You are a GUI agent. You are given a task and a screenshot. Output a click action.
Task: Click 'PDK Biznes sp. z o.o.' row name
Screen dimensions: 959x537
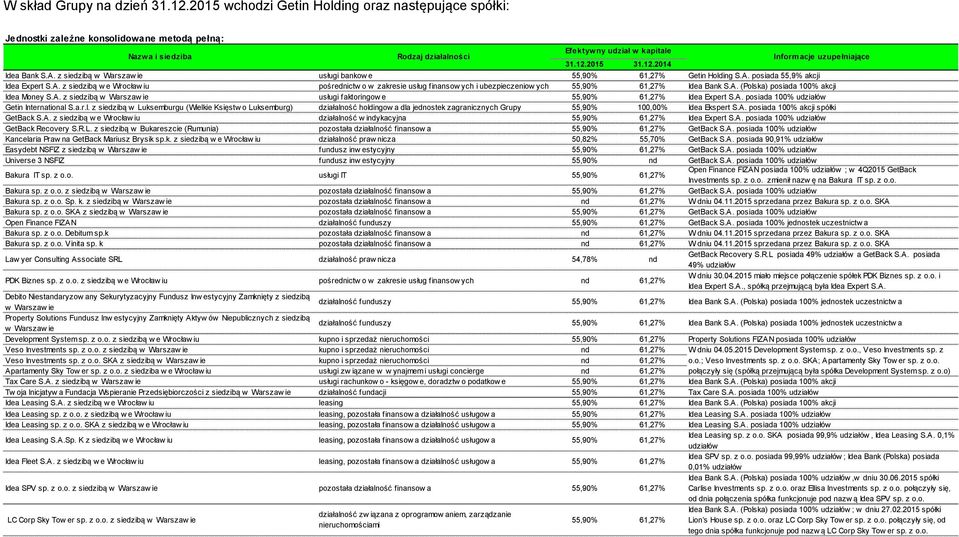tap(86, 281)
